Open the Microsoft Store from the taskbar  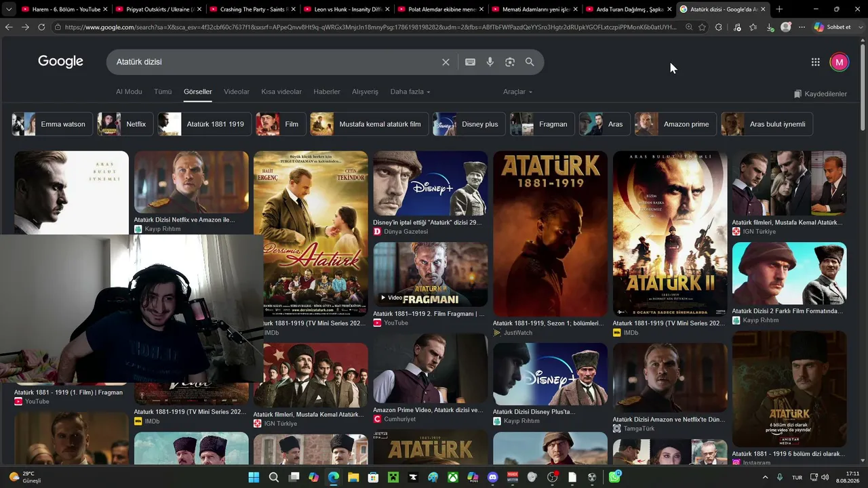pos(374,477)
